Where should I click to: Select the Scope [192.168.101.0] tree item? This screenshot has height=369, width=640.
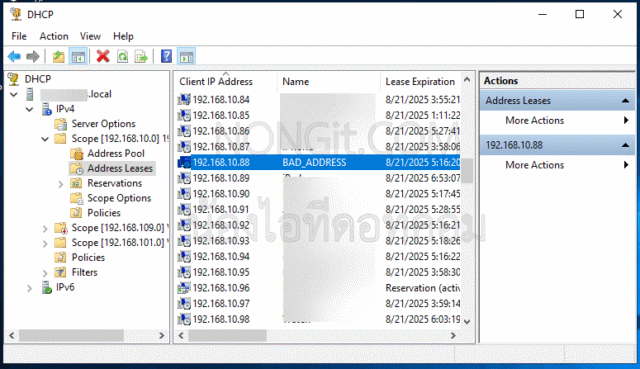pos(118,242)
